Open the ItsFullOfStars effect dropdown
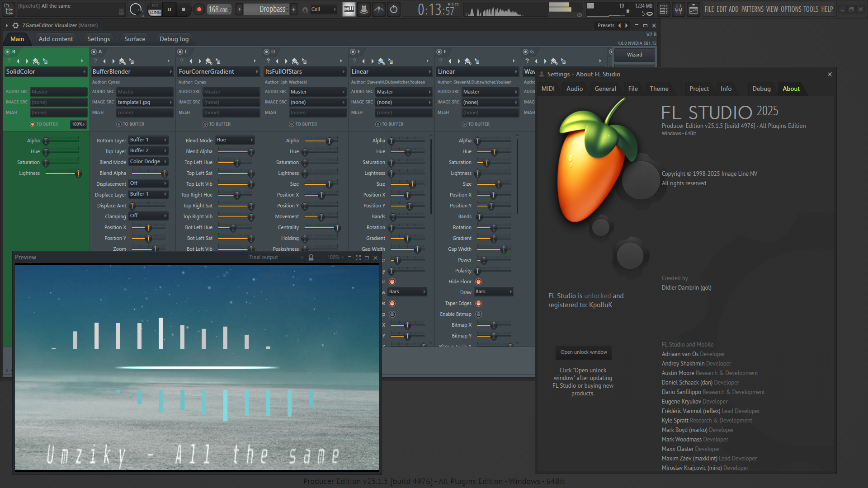868x488 pixels. click(x=305, y=71)
